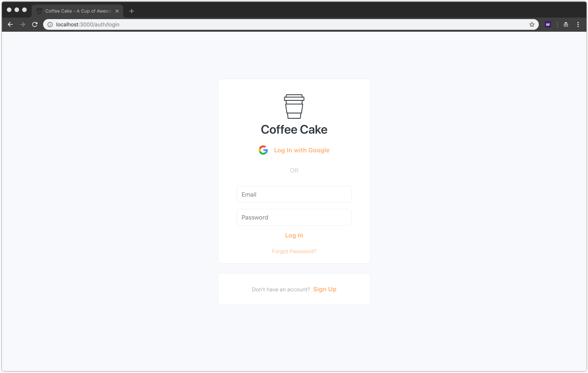
Task: Click the browser forward arrow
Action: 23,24
